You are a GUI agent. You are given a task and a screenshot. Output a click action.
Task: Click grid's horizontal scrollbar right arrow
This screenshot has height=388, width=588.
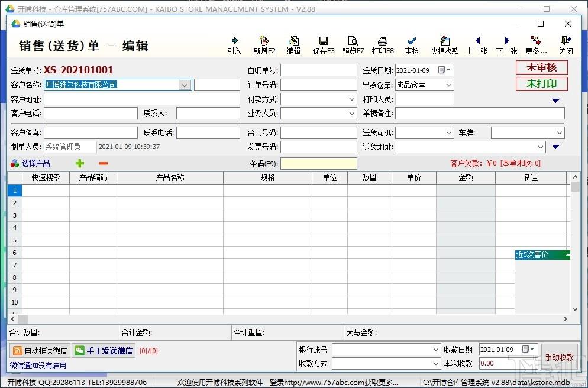pyautogui.click(x=565, y=319)
